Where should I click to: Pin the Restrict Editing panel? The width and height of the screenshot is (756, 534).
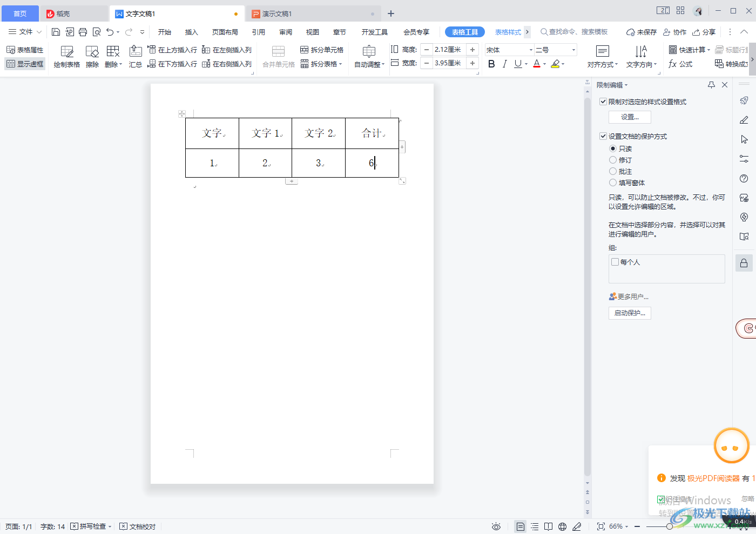[x=711, y=85]
